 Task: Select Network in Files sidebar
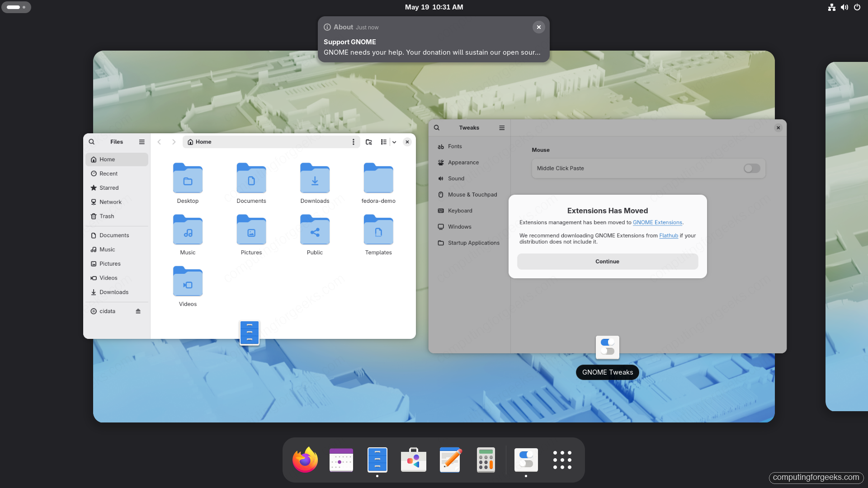(x=117, y=202)
